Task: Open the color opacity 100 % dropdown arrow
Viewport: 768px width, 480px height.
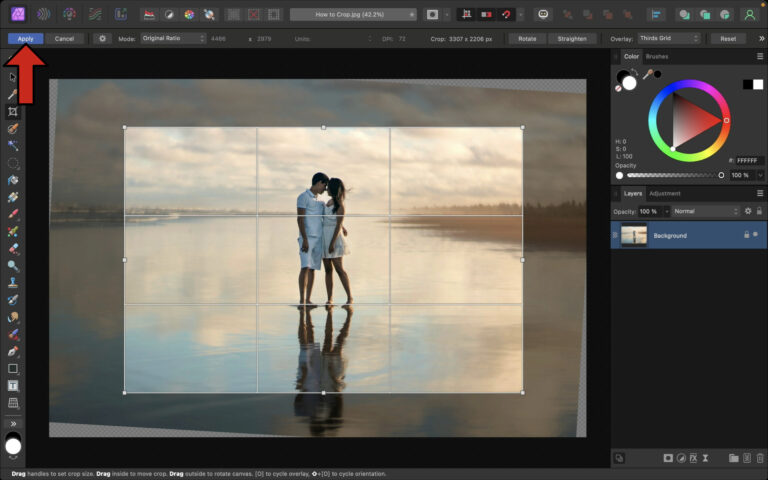Action: (760, 175)
